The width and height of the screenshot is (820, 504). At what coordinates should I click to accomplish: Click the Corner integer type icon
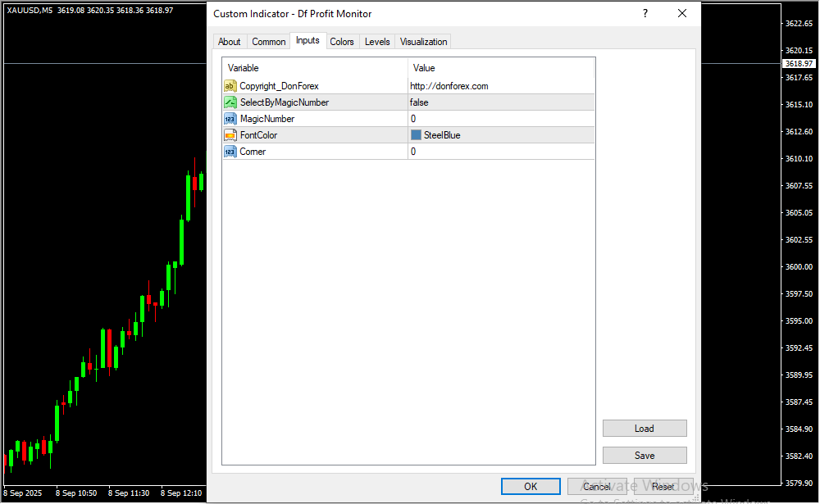[230, 152]
